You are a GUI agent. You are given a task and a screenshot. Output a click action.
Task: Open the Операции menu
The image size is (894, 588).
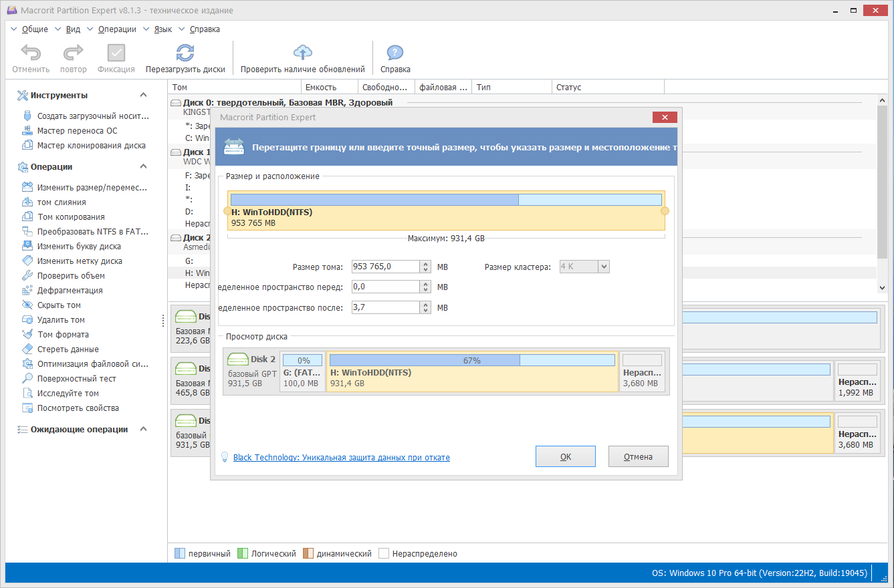(x=117, y=29)
